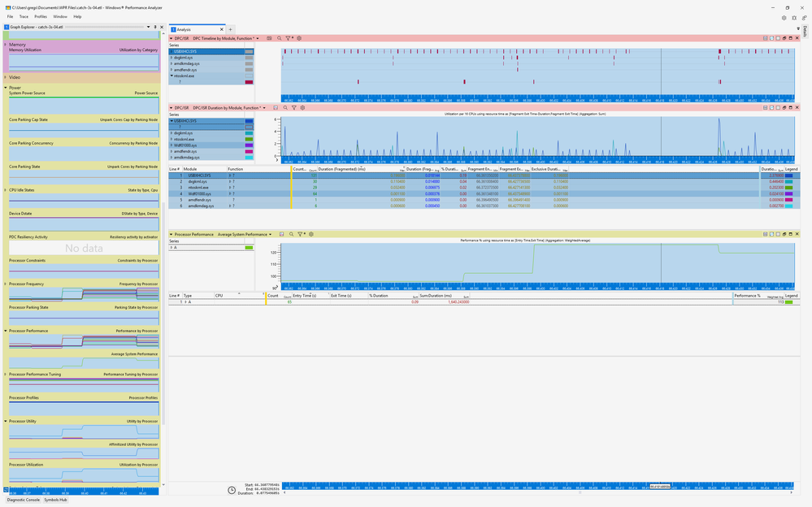Expand the Memory group in Graph Explorer
The image size is (812, 507).
tap(5, 45)
